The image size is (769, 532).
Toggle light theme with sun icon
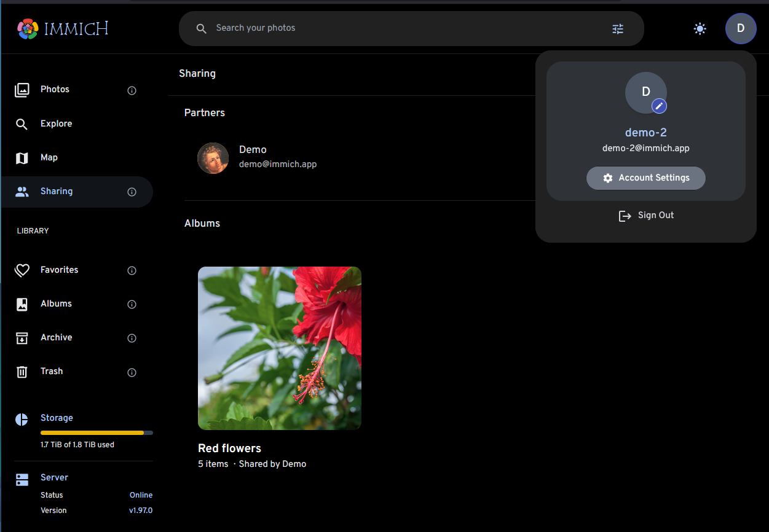tap(700, 28)
